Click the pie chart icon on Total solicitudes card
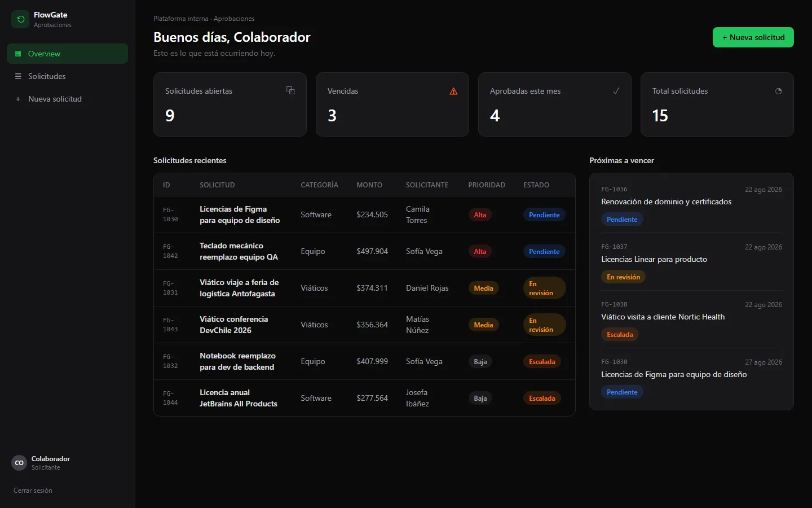The image size is (812, 508). point(779,91)
